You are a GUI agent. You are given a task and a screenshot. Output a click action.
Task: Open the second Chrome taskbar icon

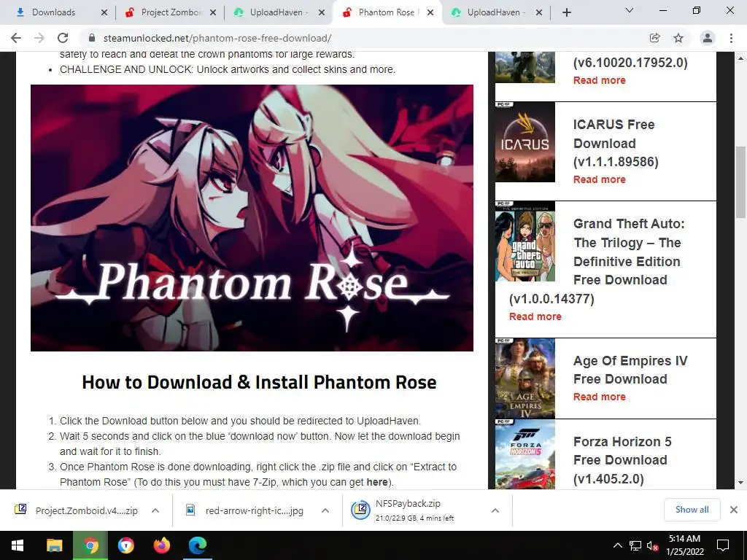point(126,545)
